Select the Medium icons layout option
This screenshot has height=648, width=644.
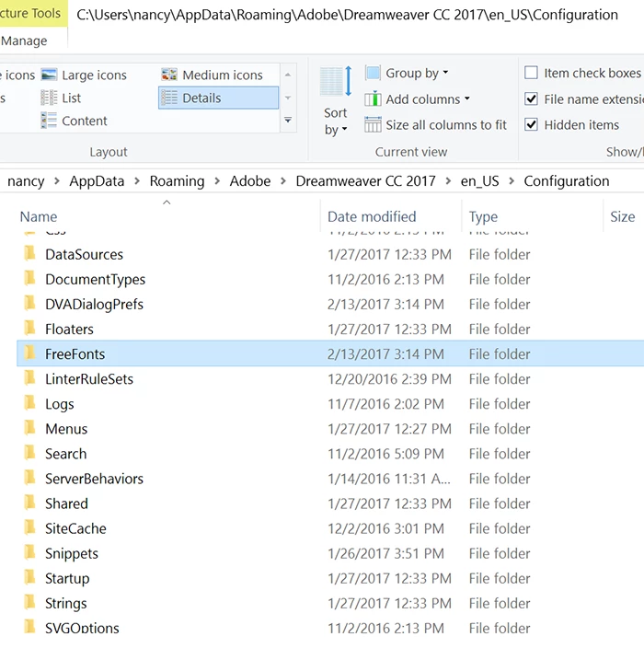pos(213,75)
